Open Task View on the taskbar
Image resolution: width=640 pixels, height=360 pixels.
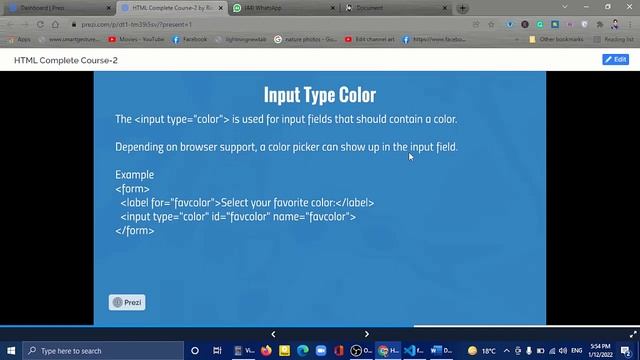pos(217,351)
